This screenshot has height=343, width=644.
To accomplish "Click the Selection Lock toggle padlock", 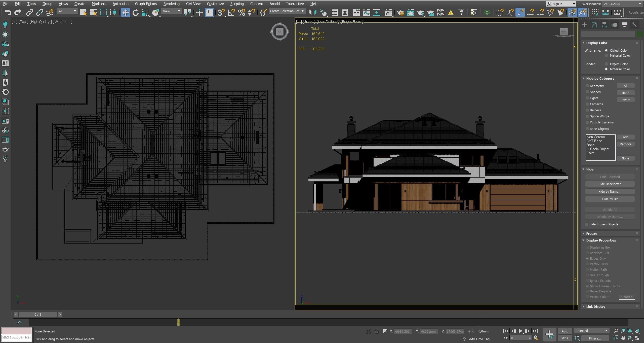I will pos(377,331).
